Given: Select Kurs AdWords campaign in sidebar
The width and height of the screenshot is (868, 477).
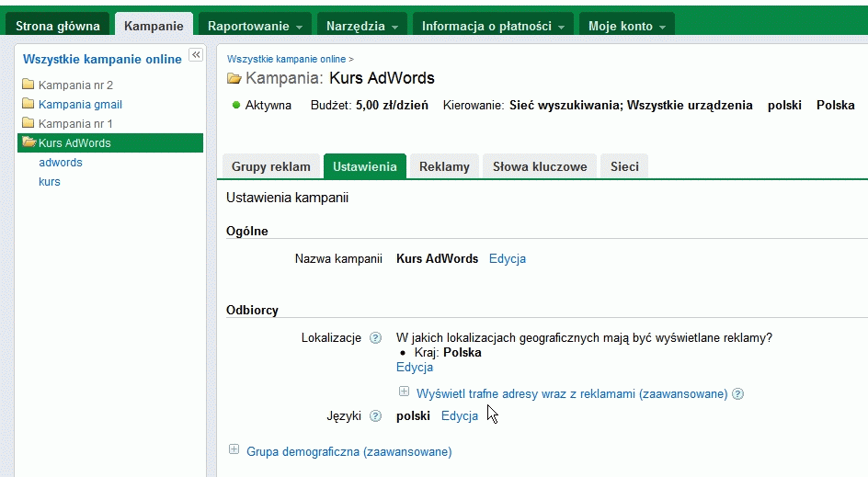Looking at the screenshot, I should (x=110, y=142).
